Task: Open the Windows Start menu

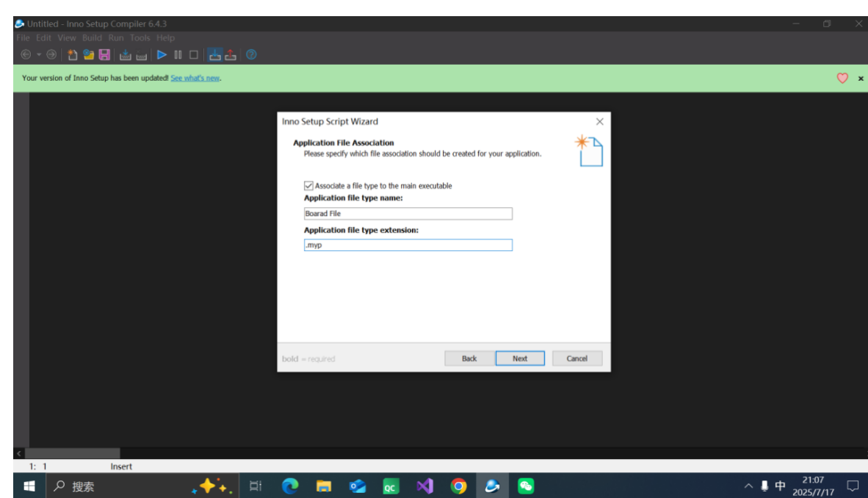Action: pyautogui.click(x=29, y=486)
